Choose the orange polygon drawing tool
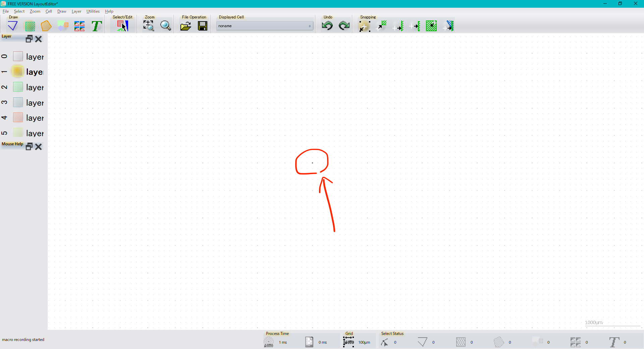 tap(46, 26)
